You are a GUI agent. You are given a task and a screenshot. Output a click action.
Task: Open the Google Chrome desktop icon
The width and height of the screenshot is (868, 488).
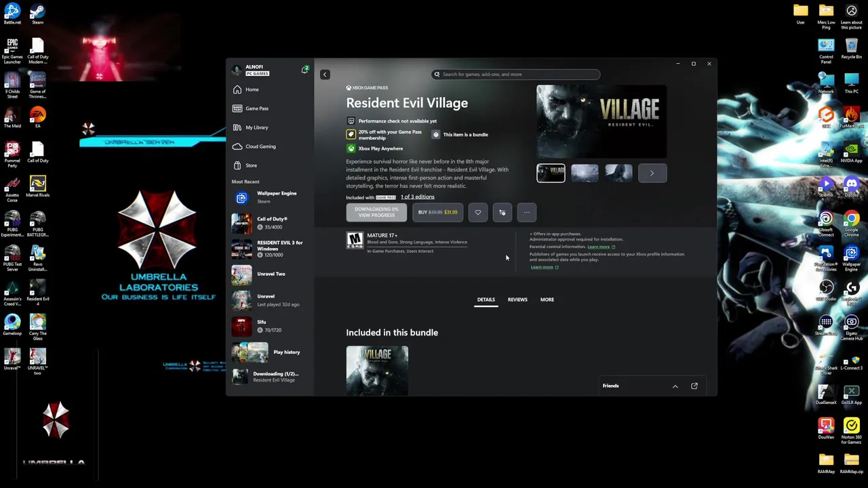(852, 223)
